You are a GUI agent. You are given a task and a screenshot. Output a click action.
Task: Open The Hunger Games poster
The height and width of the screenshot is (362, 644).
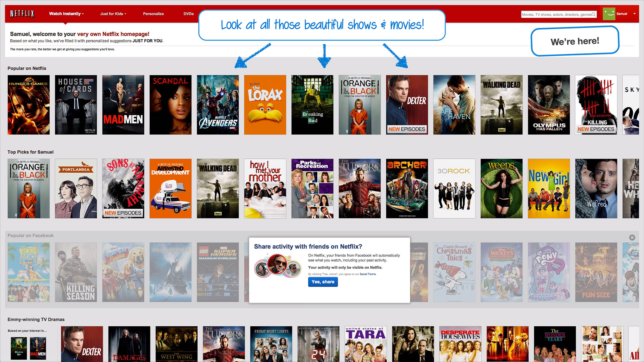(29, 105)
